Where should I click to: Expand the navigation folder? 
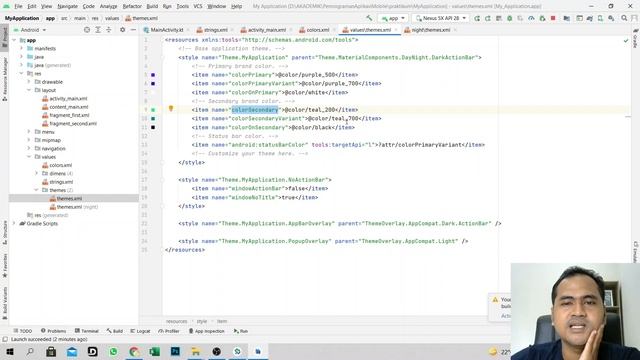(x=29, y=149)
